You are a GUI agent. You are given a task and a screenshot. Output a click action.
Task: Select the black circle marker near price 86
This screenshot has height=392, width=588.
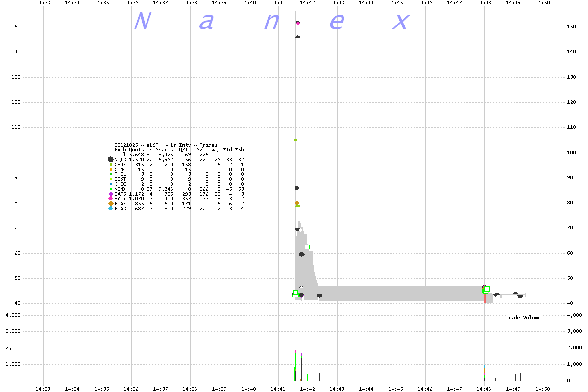(297, 188)
